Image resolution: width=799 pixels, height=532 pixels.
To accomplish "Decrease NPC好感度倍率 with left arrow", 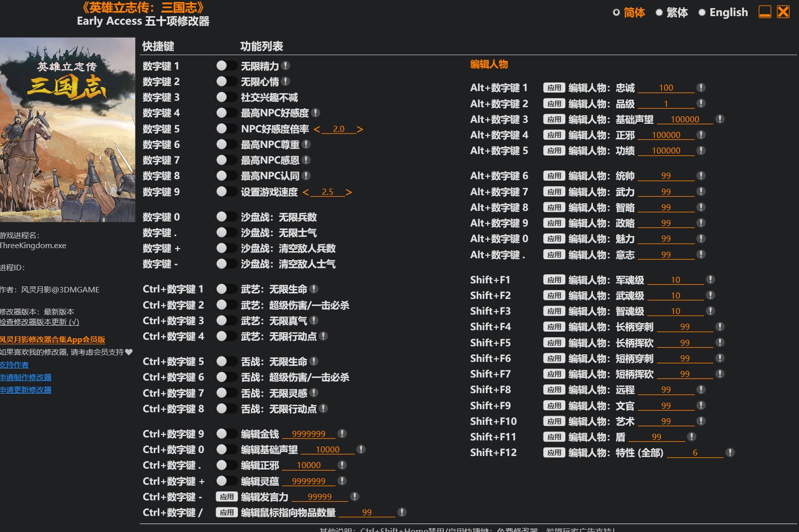I will tap(317, 129).
